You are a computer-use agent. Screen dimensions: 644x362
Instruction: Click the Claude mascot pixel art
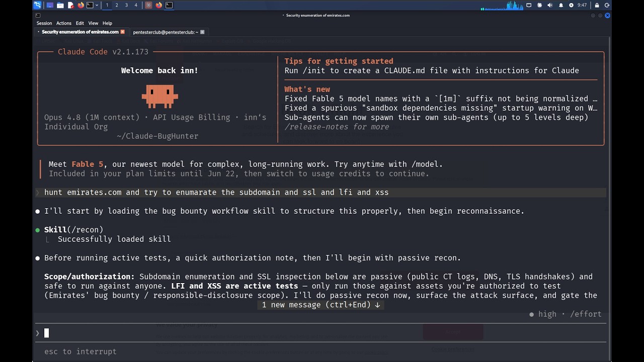pyautogui.click(x=159, y=96)
